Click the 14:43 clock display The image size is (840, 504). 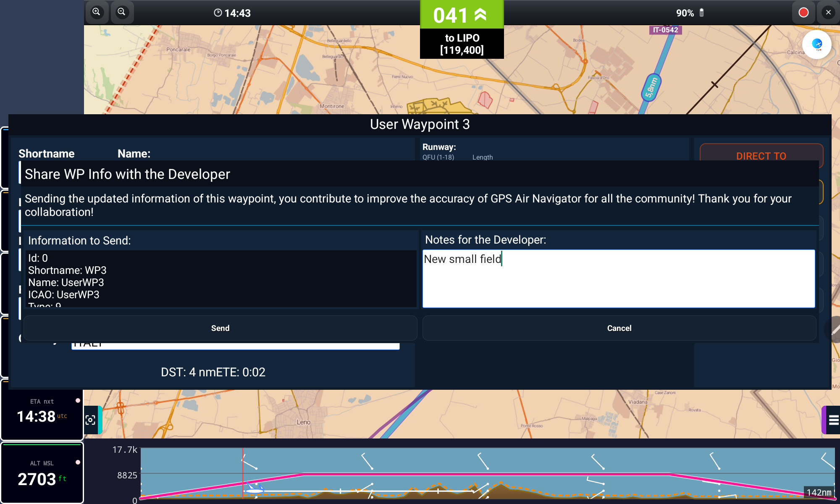[232, 13]
